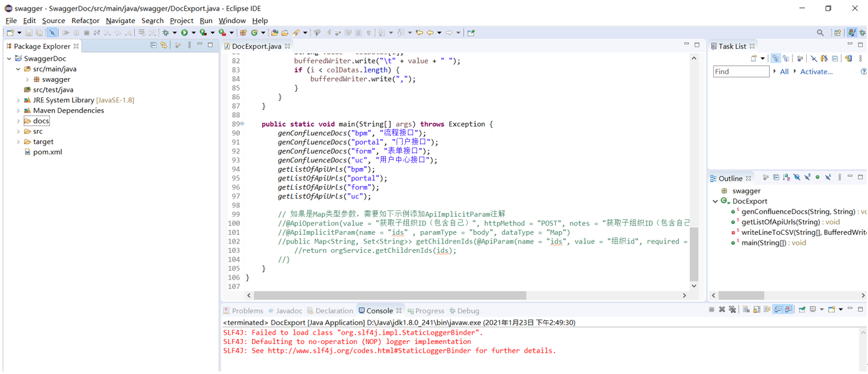Click the Find field in Task List
The image size is (868, 374).
[741, 72]
